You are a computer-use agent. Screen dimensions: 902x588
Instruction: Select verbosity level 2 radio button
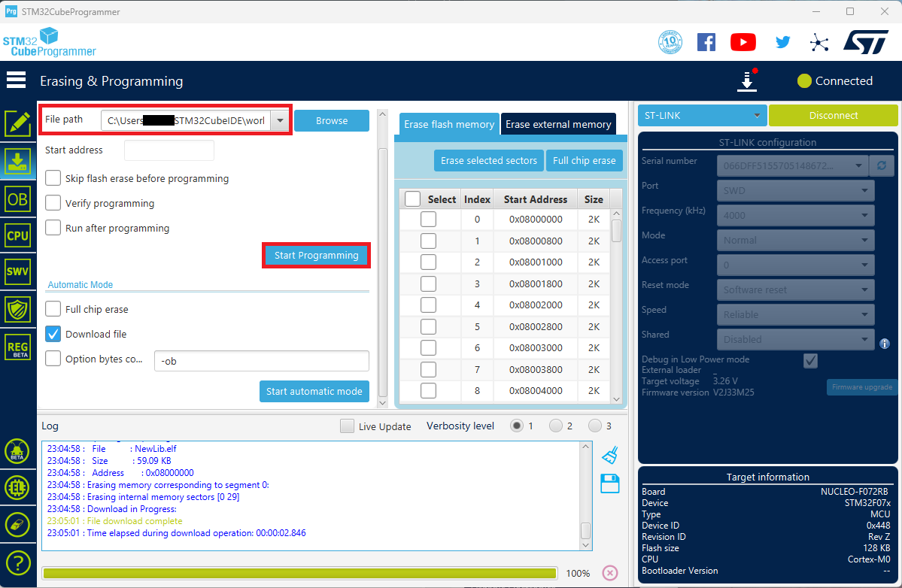(x=556, y=426)
